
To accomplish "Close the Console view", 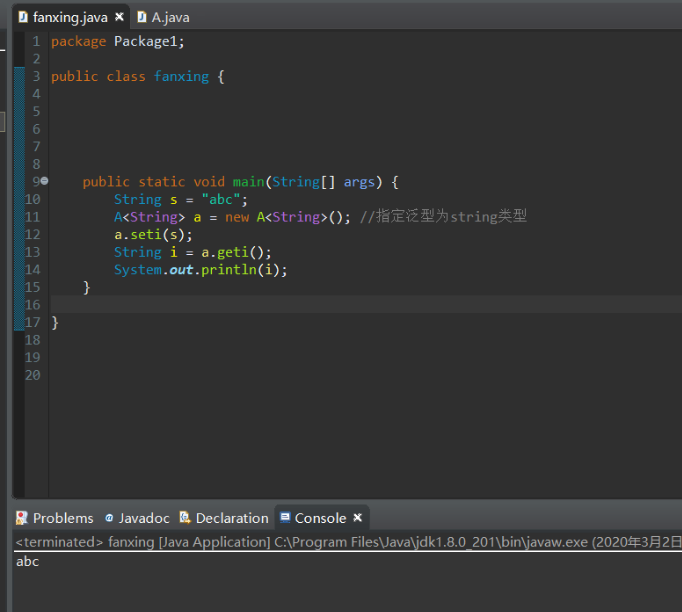I will [358, 518].
